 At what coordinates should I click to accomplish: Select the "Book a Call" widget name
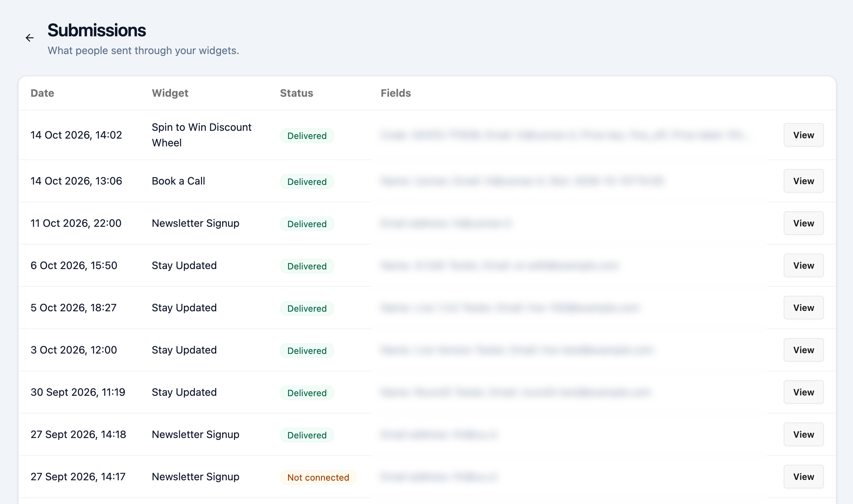pos(178,181)
